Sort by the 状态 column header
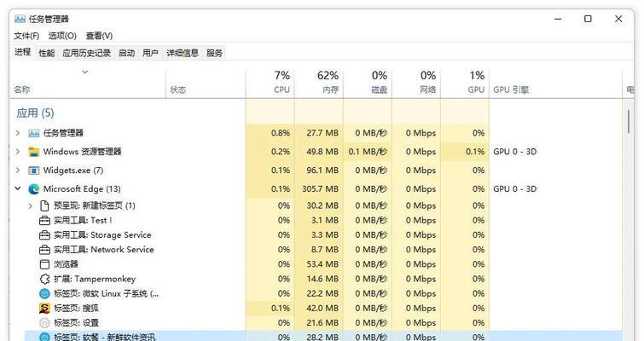 [206, 84]
